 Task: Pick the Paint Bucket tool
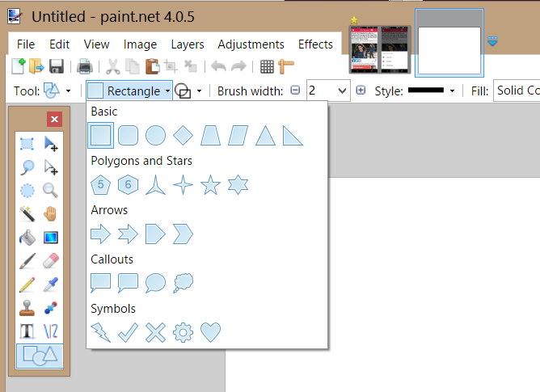tap(27, 238)
